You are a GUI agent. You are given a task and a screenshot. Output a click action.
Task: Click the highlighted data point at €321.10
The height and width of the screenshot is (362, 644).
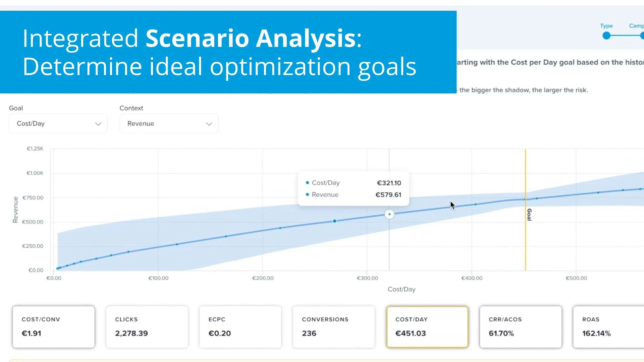tap(389, 214)
